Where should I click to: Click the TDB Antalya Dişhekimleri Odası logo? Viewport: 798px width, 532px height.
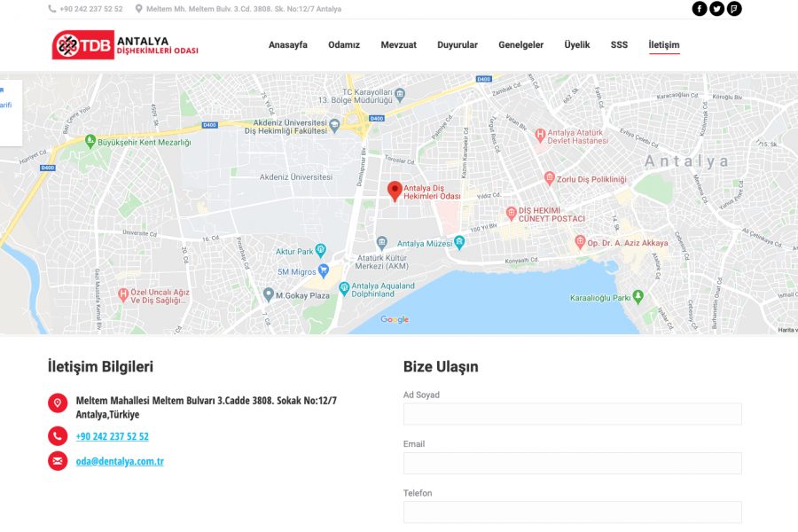coord(125,45)
